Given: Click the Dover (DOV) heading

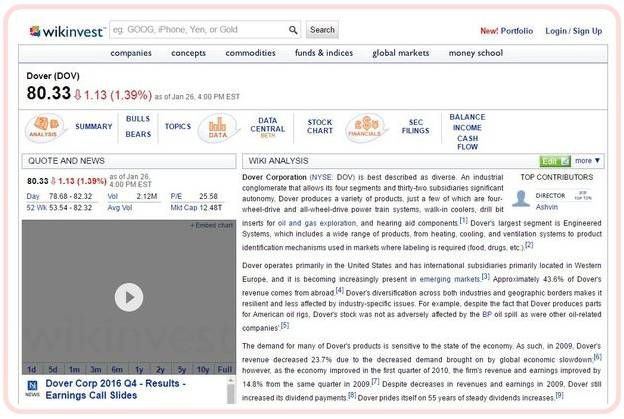Looking at the screenshot, I should tap(53, 76).
